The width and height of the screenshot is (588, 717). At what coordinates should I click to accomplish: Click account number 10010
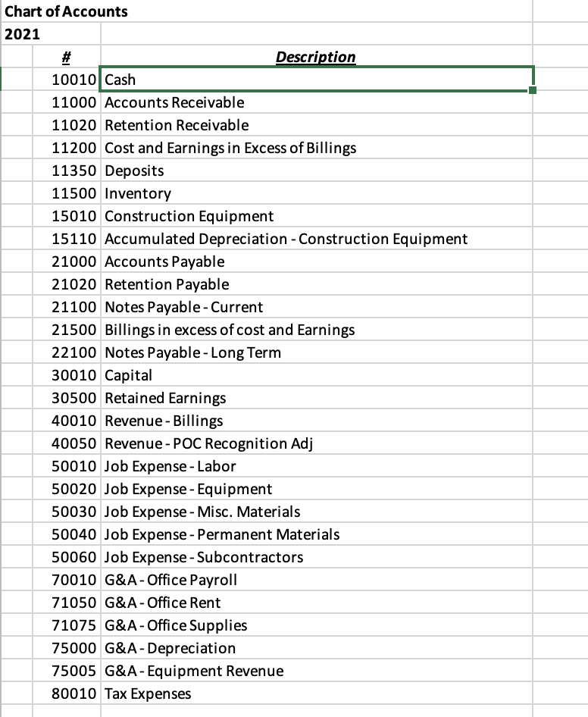(x=66, y=79)
